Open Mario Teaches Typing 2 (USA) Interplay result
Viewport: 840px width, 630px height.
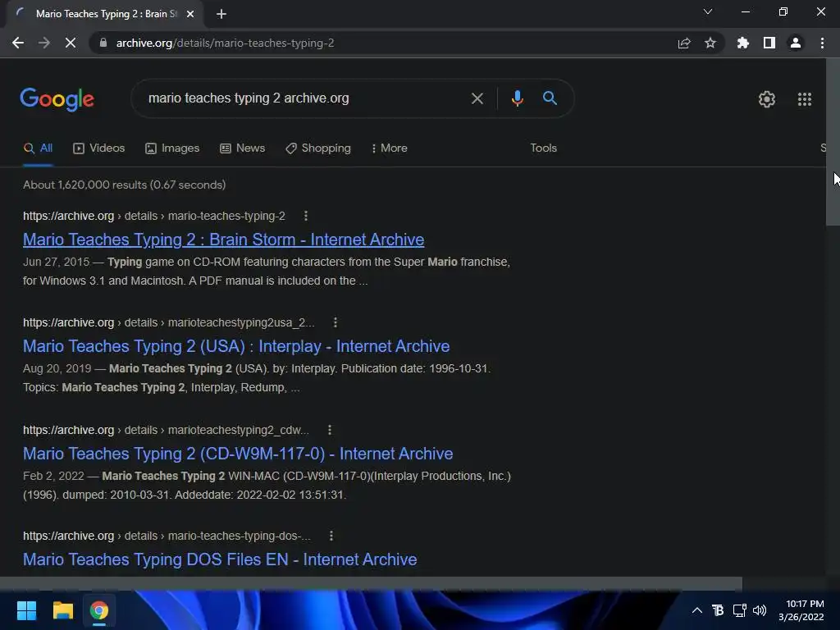click(236, 346)
